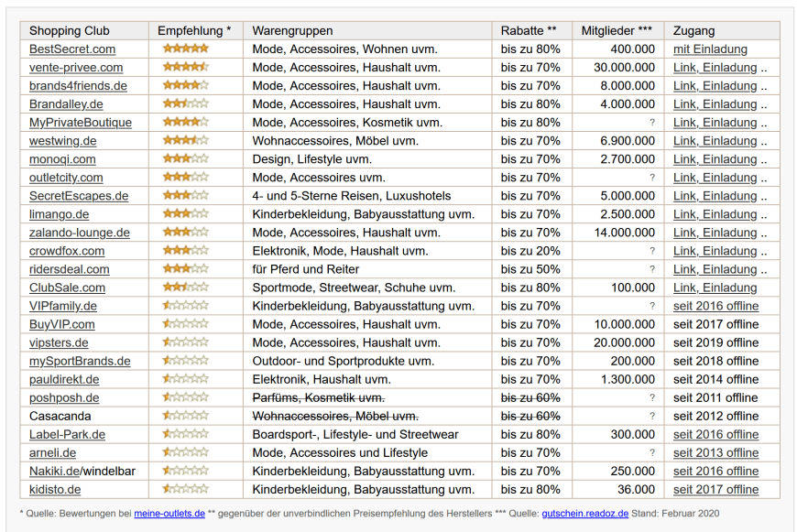The height and width of the screenshot is (532, 797).
Task: Open the VIPfamily.de link
Action: (x=63, y=306)
